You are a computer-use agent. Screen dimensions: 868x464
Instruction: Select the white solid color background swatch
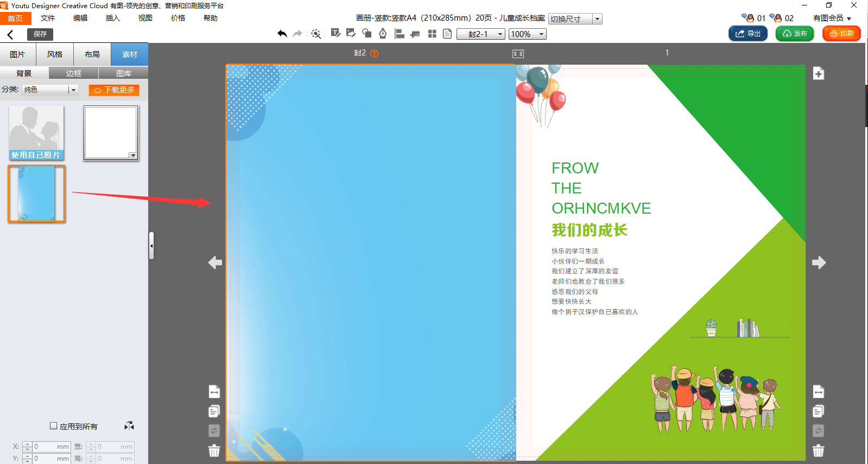click(x=111, y=133)
